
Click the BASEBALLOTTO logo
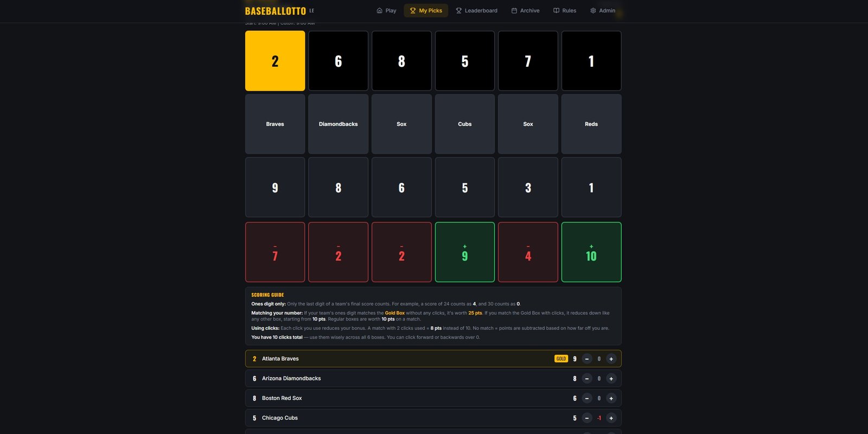(276, 11)
